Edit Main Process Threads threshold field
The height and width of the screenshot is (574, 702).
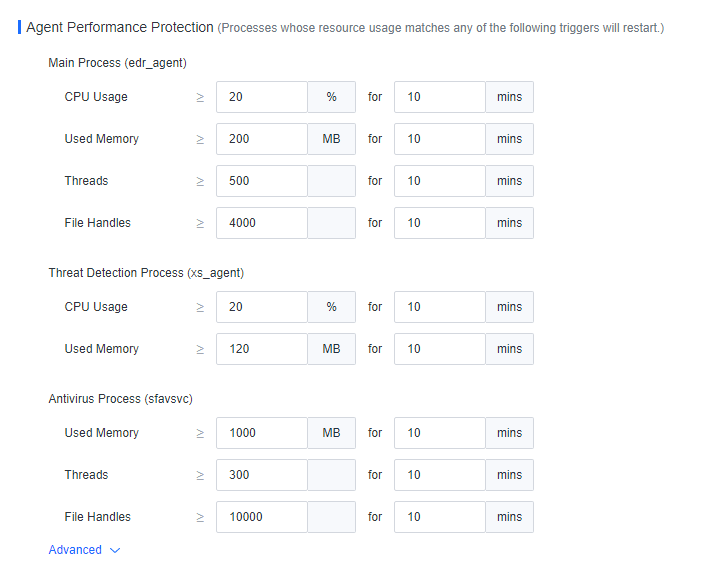click(261, 181)
